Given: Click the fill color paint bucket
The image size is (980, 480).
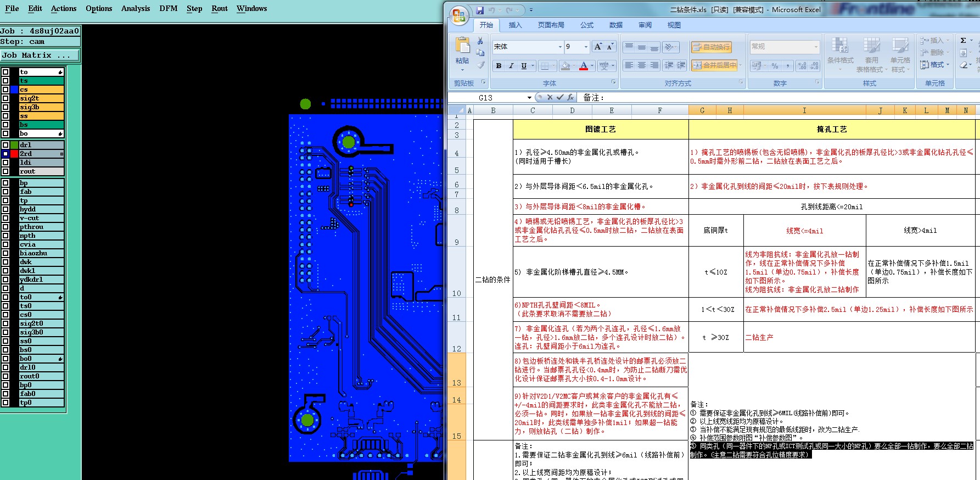Looking at the screenshot, I should pyautogui.click(x=565, y=66).
